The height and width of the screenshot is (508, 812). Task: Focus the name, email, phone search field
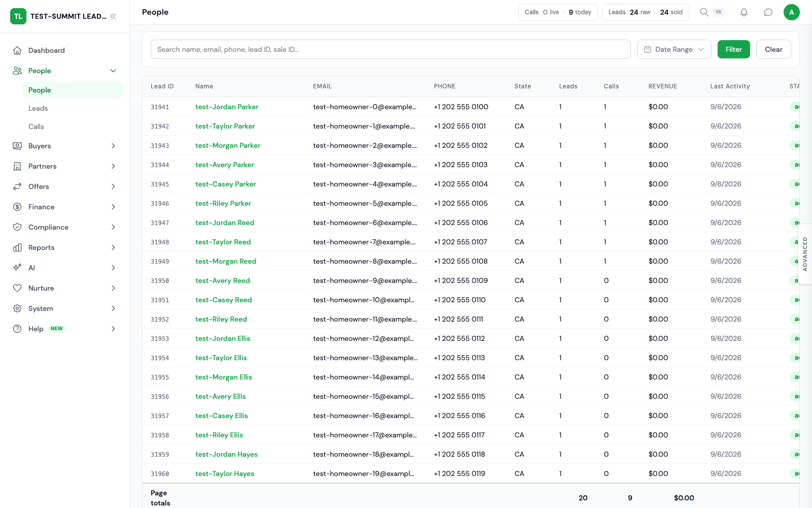[x=390, y=49]
